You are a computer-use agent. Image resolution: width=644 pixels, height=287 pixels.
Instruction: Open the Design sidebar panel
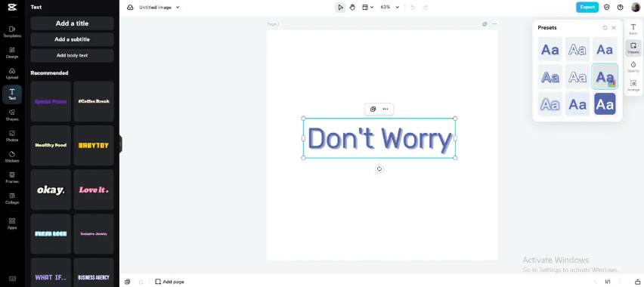click(12, 53)
